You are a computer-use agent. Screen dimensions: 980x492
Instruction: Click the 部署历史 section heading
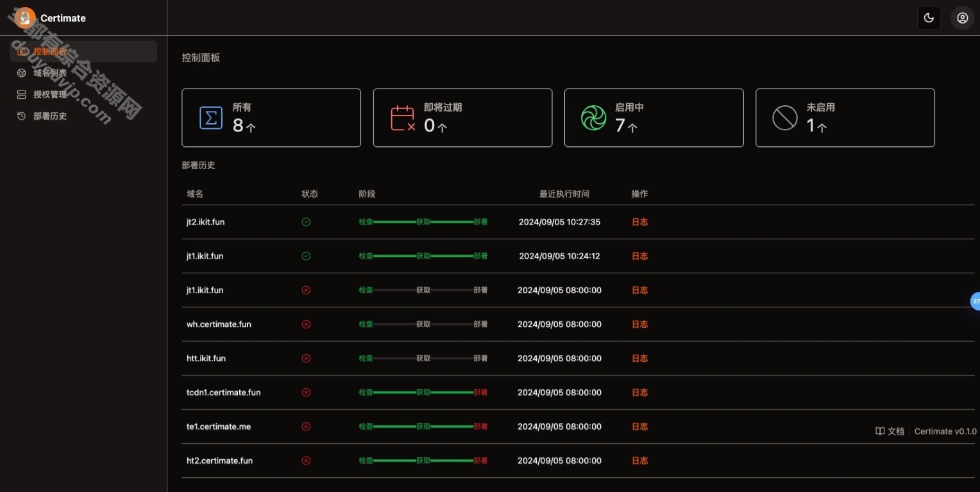198,165
